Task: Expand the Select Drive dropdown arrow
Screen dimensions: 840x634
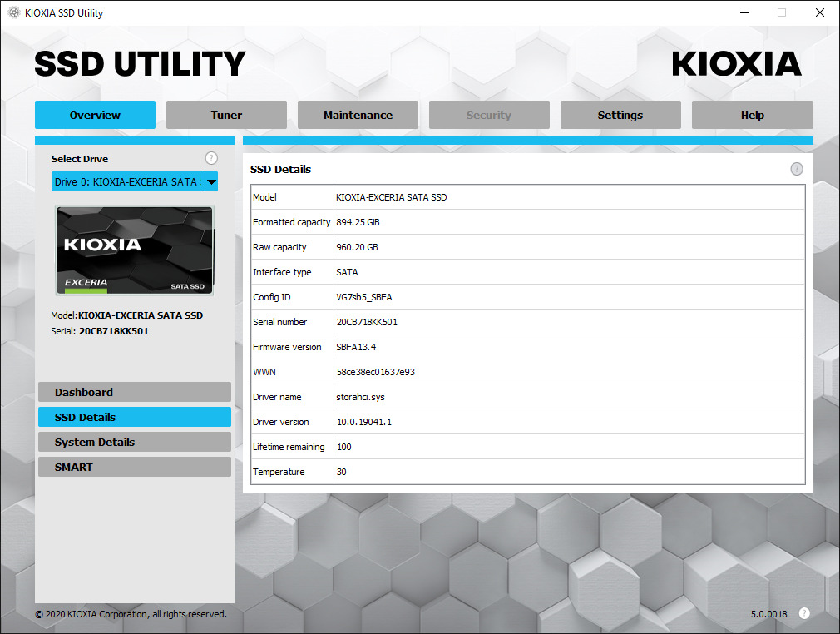Action: [x=211, y=182]
